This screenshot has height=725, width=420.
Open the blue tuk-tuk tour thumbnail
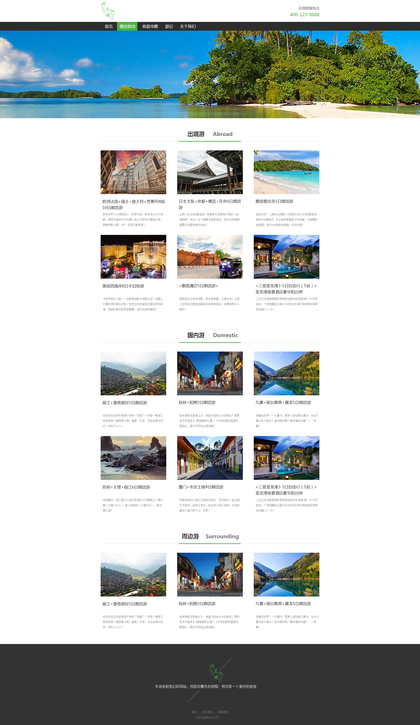[210, 257]
